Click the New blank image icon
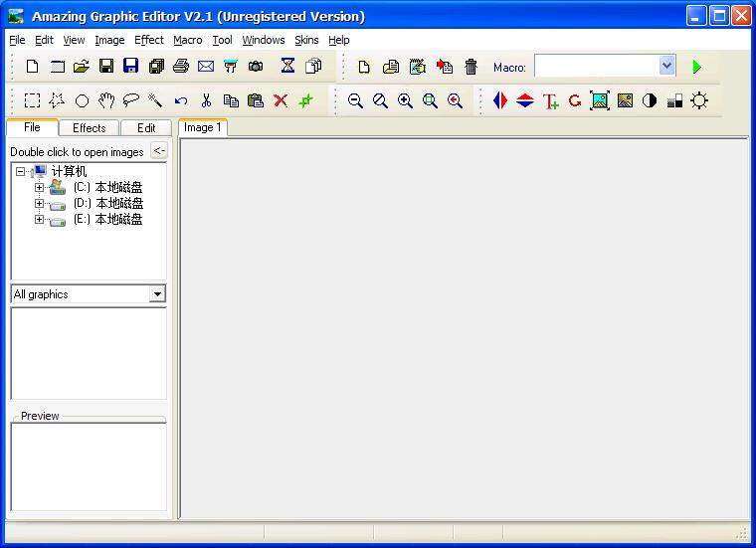 coord(32,66)
